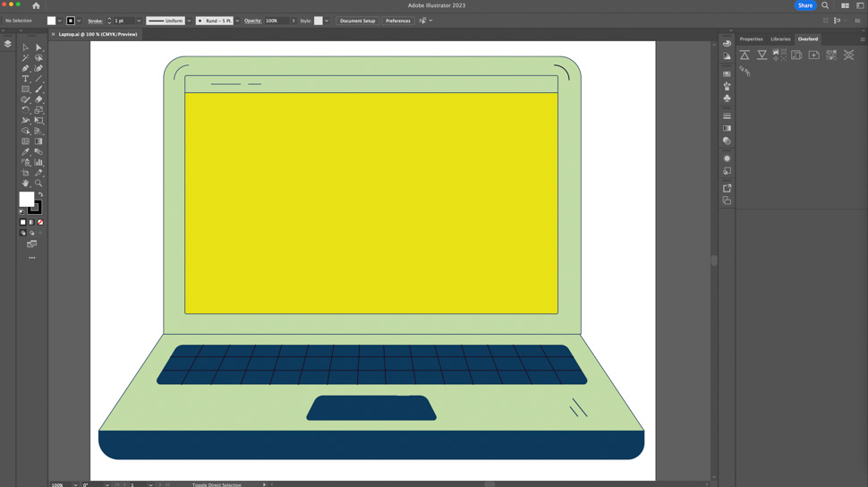This screenshot has width=868, height=487.
Task: Click the Direct Selection tool
Action: coord(38,47)
